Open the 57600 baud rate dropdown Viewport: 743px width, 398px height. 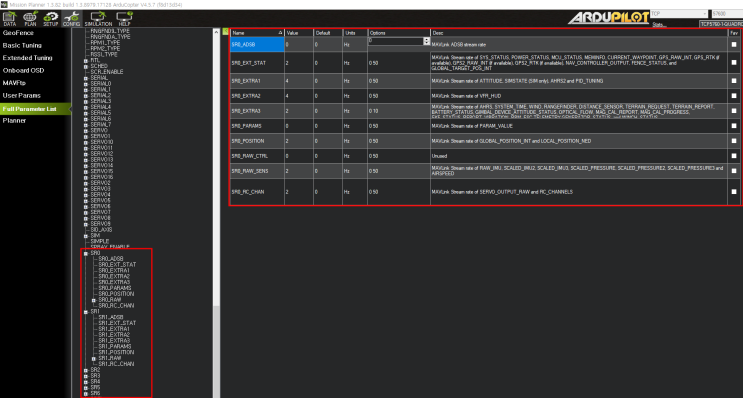pyautogui.click(x=727, y=14)
